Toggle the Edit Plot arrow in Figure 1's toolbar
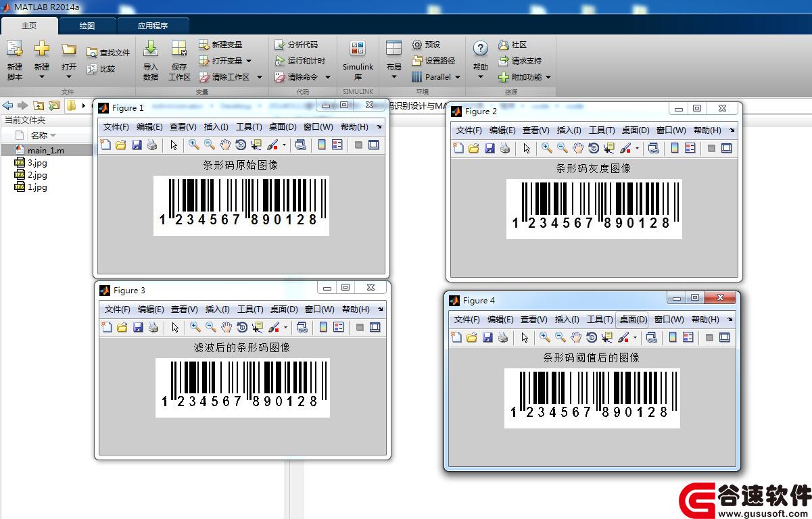The image size is (812, 519). [x=174, y=145]
